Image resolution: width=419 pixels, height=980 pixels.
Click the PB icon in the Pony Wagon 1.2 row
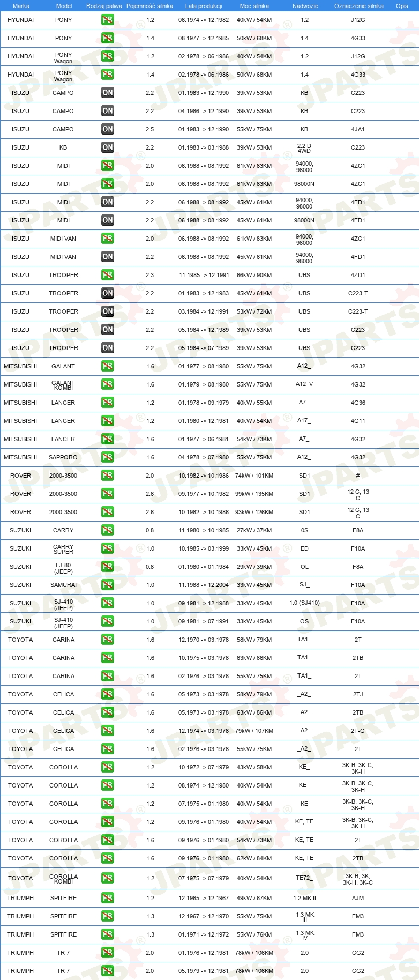coord(108,56)
